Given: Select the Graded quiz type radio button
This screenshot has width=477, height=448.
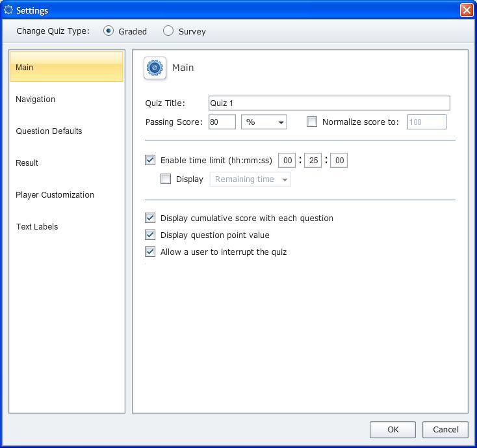Looking at the screenshot, I should point(109,31).
